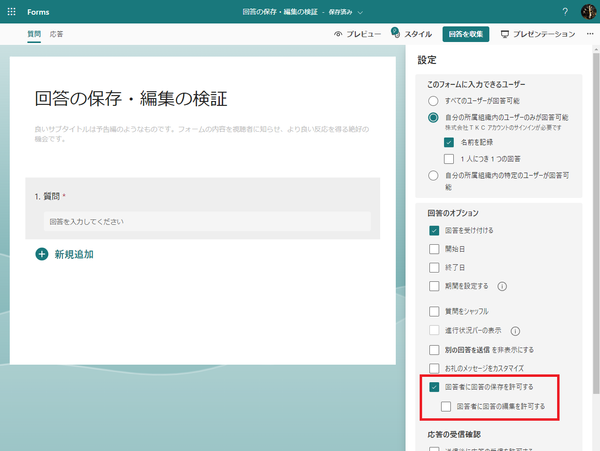Switch to the 質問 tab
The height and width of the screenshot is (451, 600).
pyautogui.click(x=34, y=34)
